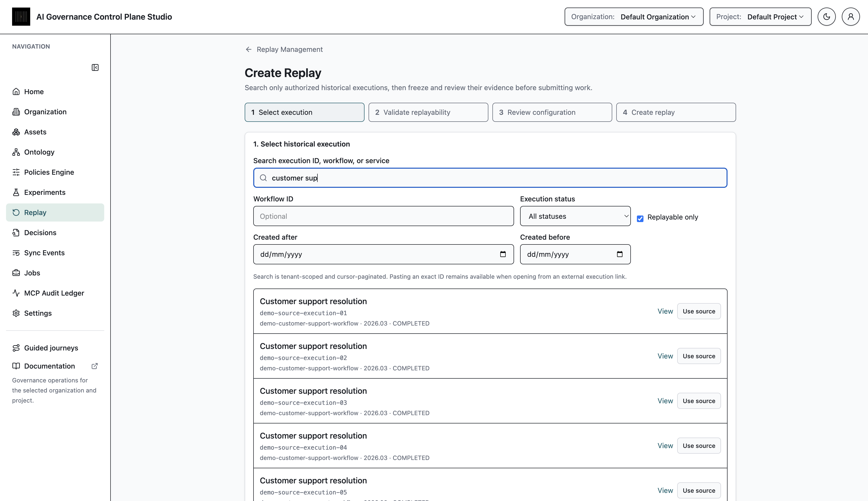Click the search magnifier icon in search field
Screen dimensions: 868x501
tap(264, 178)
